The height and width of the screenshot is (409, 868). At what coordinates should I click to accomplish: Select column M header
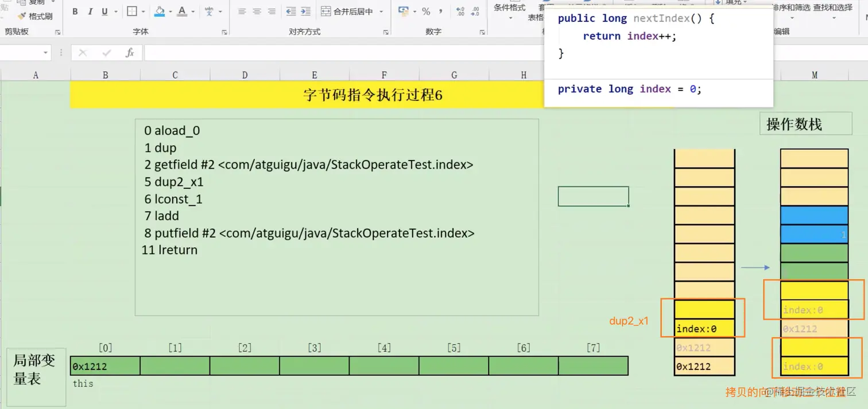814,75
